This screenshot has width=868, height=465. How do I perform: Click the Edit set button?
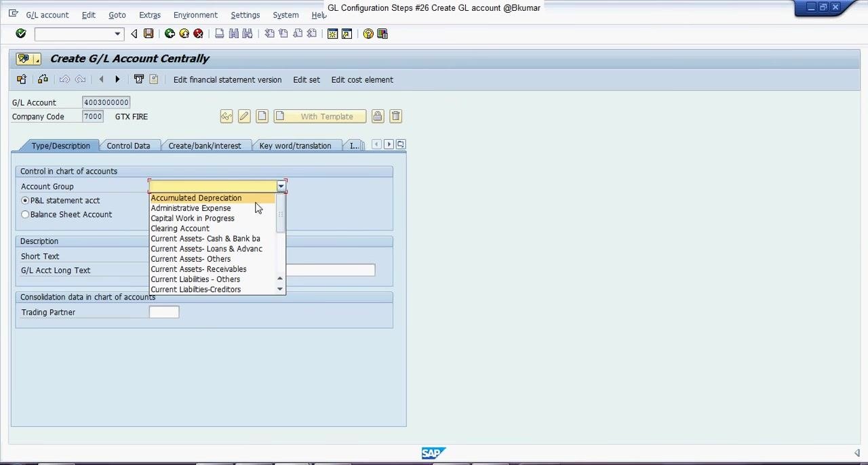pyautogui.click(x=307, y=80)
